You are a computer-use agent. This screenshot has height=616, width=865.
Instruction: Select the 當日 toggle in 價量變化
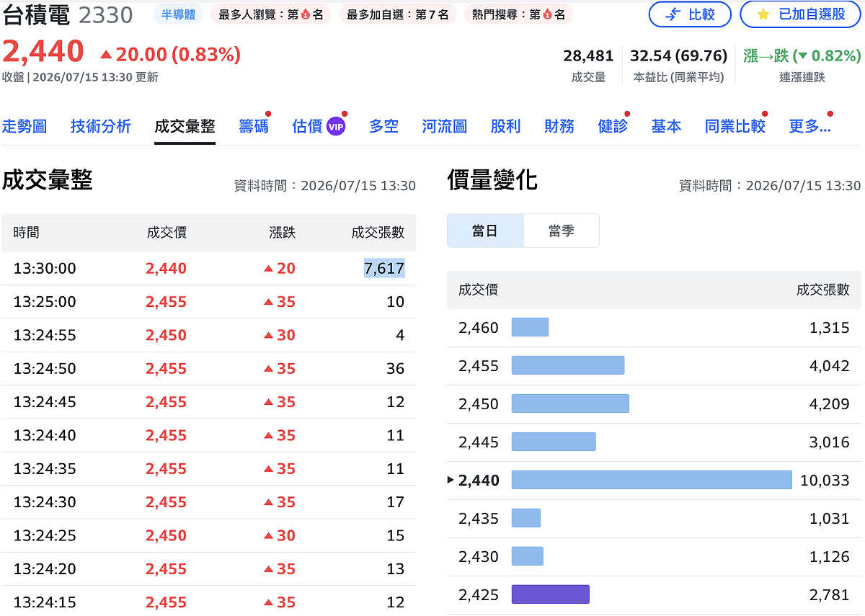pos(485,231)
